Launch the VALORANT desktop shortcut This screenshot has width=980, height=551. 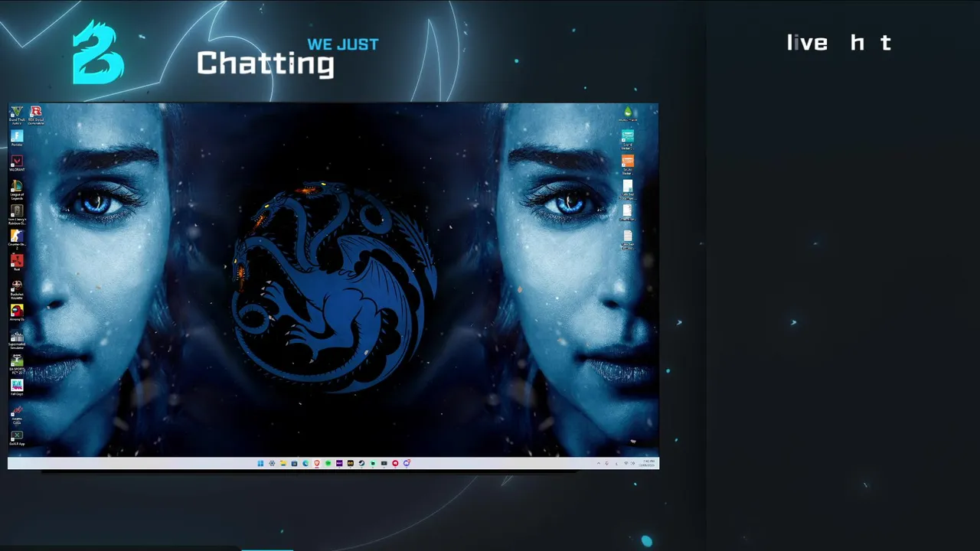click(17, 164)
